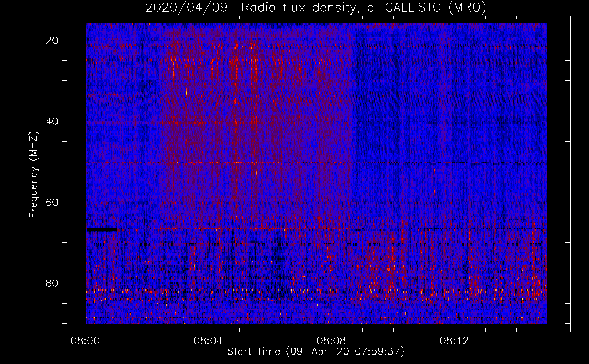Click the '08:00' time tick label
This screenshot has width=589, height=364.
pos(86,341)
